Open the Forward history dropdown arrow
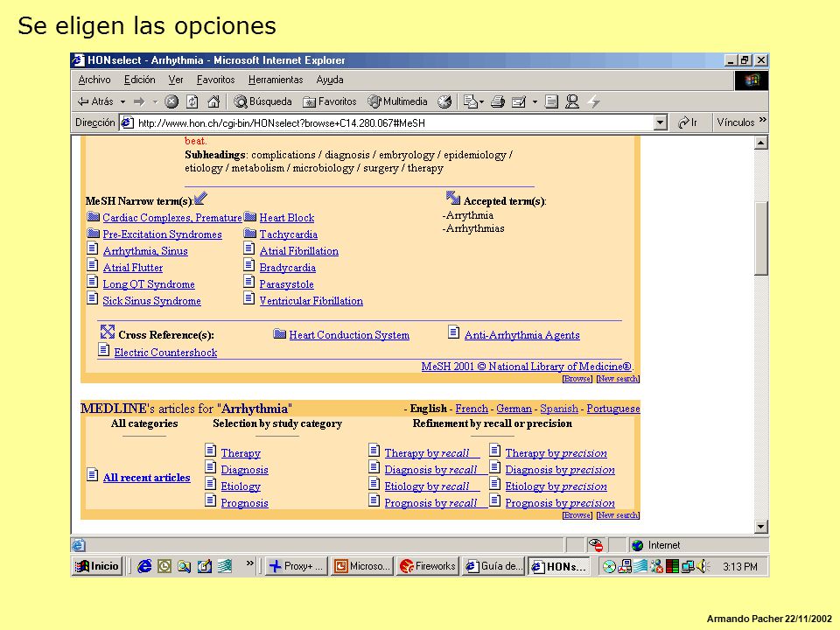This screenshot has height=630, width=840. [x=155, y=101]
